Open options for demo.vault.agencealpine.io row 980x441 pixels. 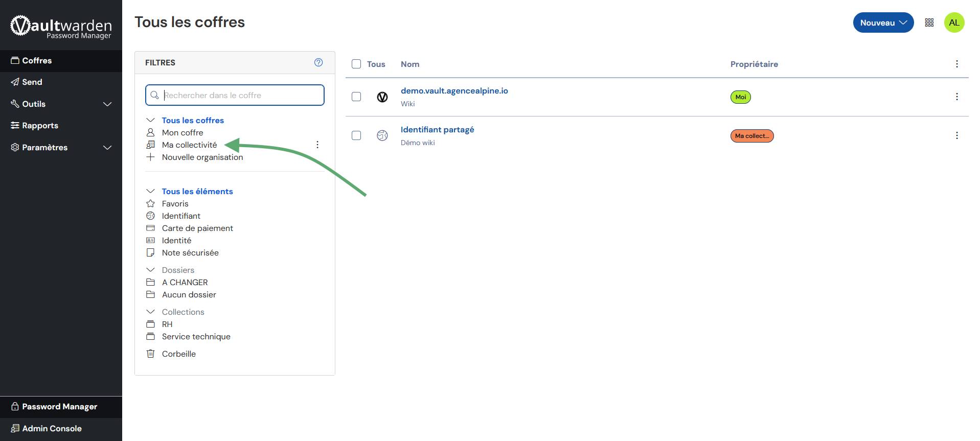click(956, 97)
